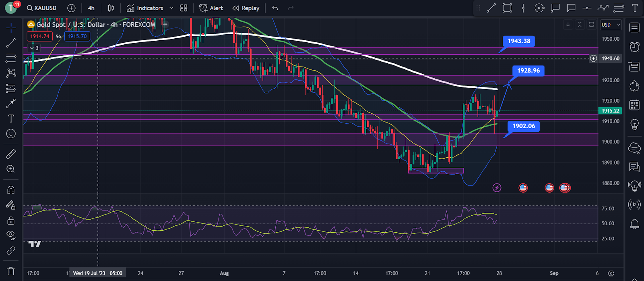Open the legend more options dots
This screenshot has width=644, height=281.
coord(165,25)
